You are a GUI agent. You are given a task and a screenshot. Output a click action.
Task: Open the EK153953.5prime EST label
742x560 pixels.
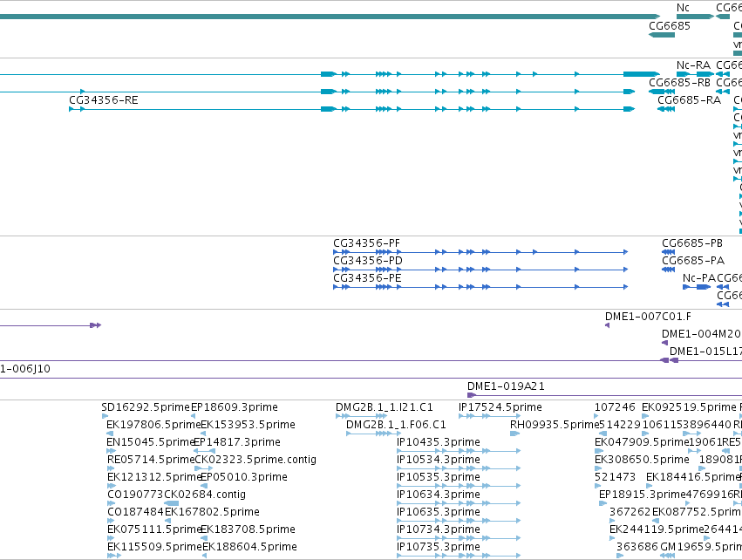click(x=248, y=425)
